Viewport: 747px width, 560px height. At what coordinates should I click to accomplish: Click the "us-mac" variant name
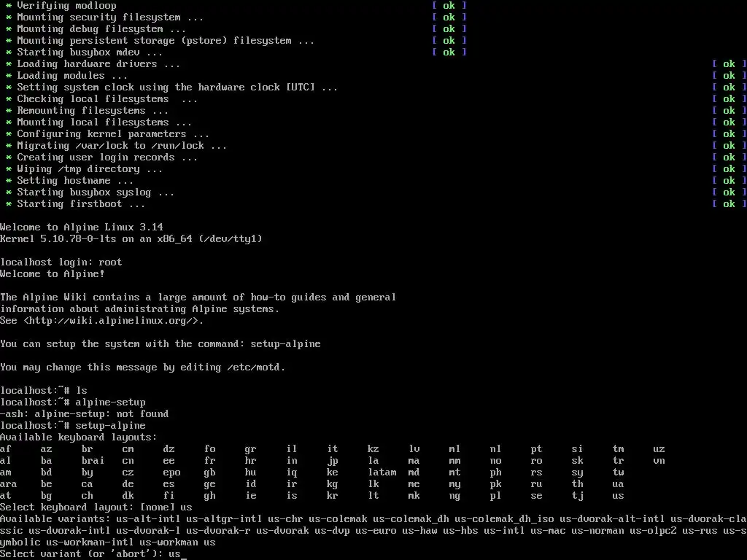point(548,531)
